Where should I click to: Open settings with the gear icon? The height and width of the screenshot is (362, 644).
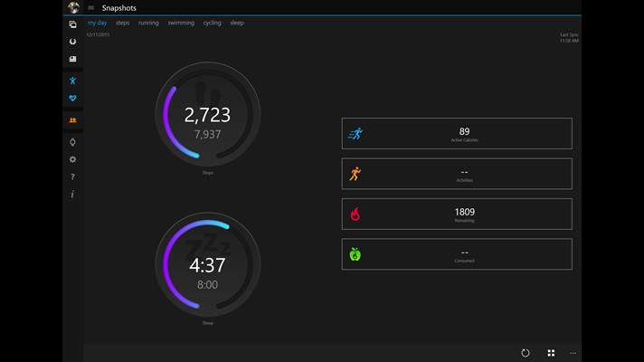[72, 159]
